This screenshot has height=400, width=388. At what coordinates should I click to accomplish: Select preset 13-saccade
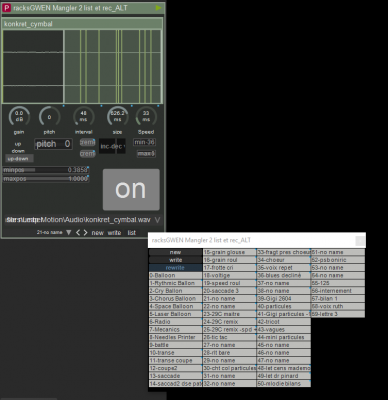(175, 376)
